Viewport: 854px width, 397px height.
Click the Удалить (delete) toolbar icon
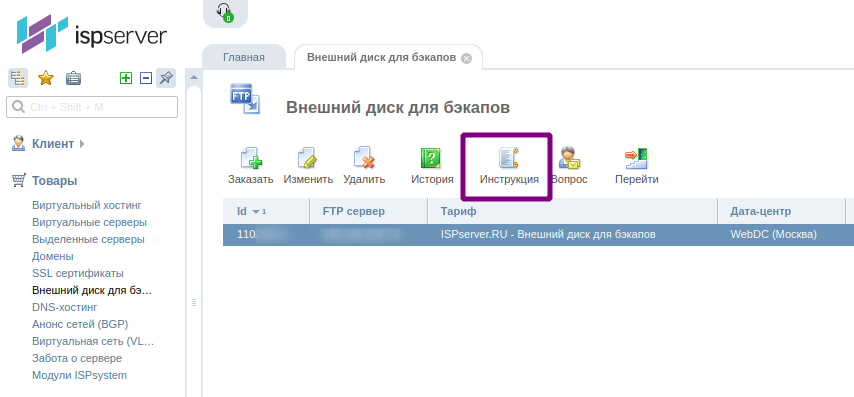(364, 158)
